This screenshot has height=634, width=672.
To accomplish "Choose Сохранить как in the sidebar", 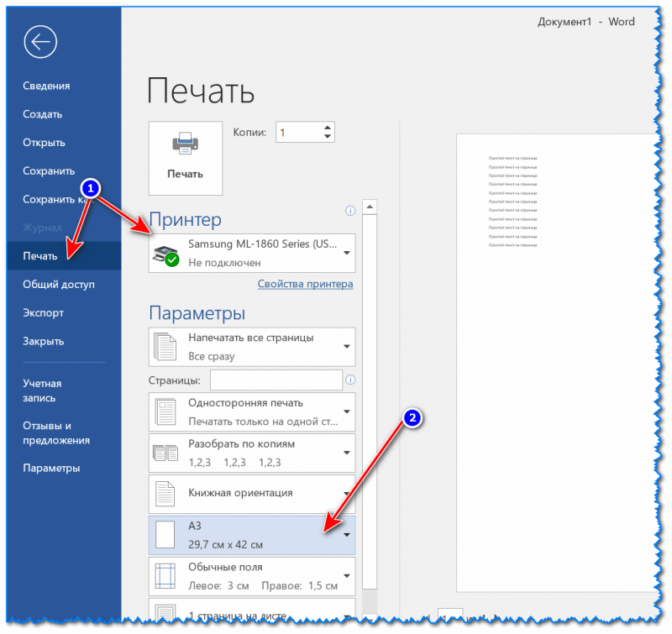I will click(57, 199).
